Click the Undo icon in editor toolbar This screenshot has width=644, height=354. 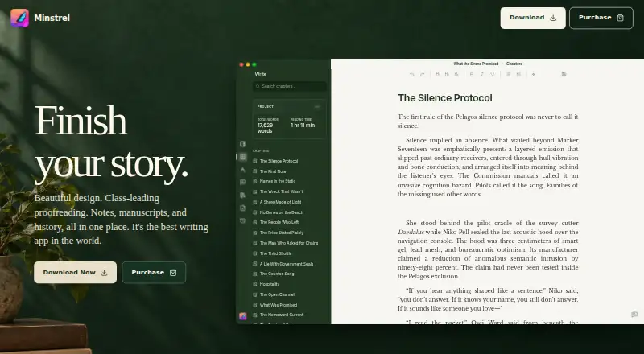coord(412,74)
